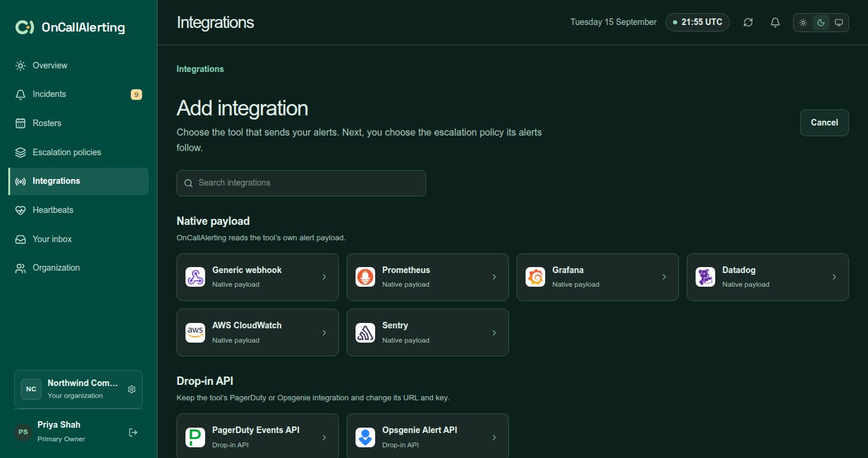Open the Overview sun icon
Image resolution: width=868 pixels, height=458 pixels.
(21, 65)
